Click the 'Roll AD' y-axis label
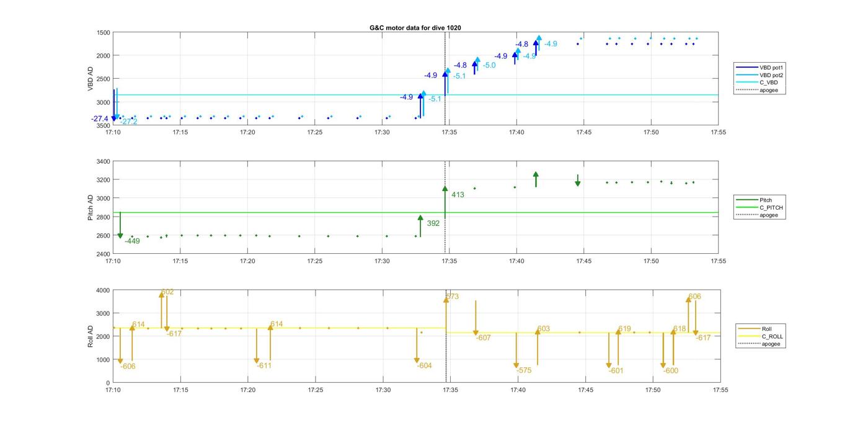Viewport: 868px width, 430px height. coord(91,336)
